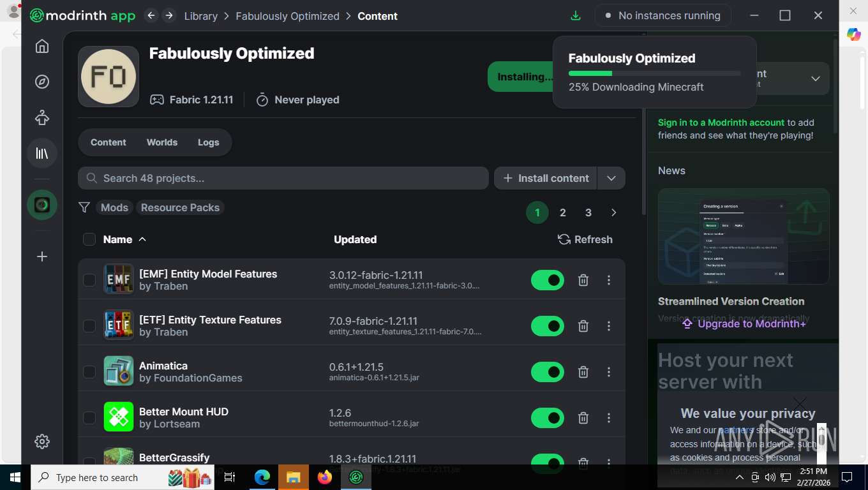This screenshot has width=868, height=490.
Task: Disable the Better Mount HUD toggle
Action: pos(548,418)
